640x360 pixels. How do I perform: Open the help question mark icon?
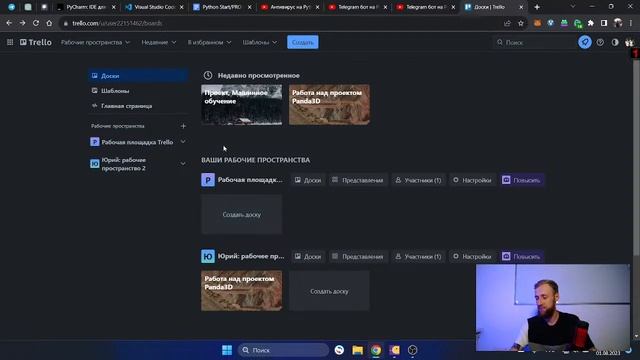tap(600, 42)
